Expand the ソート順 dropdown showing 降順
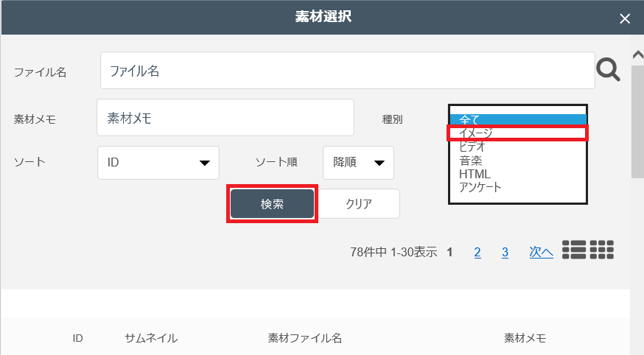The width and height of the screenshot is (644, 355). pyautogui.click(x=358, y=163)
